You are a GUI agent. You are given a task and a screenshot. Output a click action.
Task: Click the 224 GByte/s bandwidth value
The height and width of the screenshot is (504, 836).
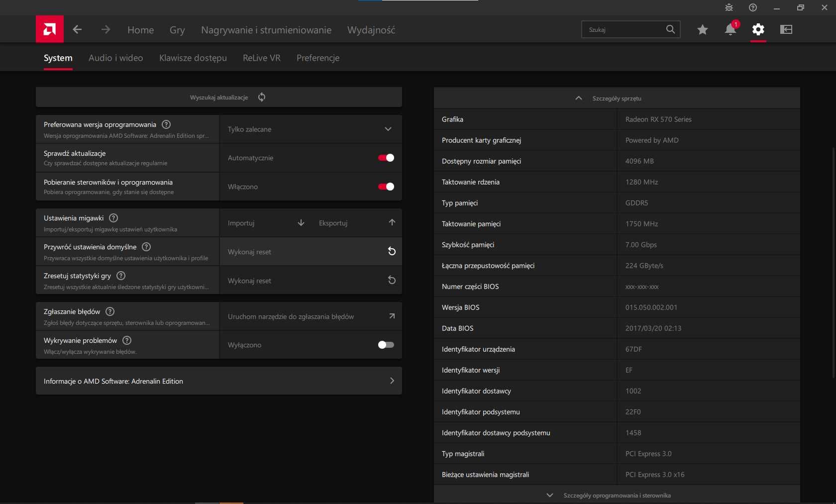(644, 266)
